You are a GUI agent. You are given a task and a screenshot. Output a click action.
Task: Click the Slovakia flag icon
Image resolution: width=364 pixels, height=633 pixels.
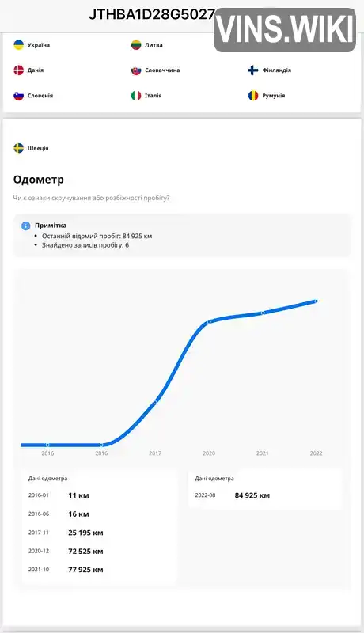tap(136, 70)
